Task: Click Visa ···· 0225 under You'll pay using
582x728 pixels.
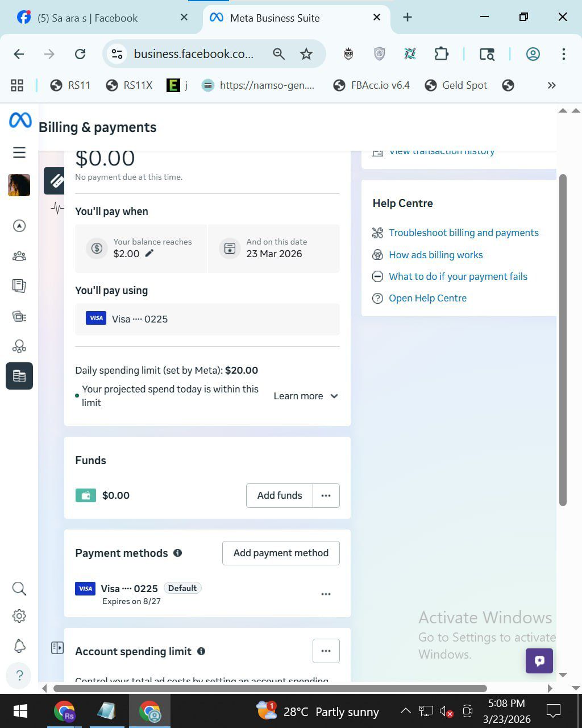Action: click(x=207, y=319)
